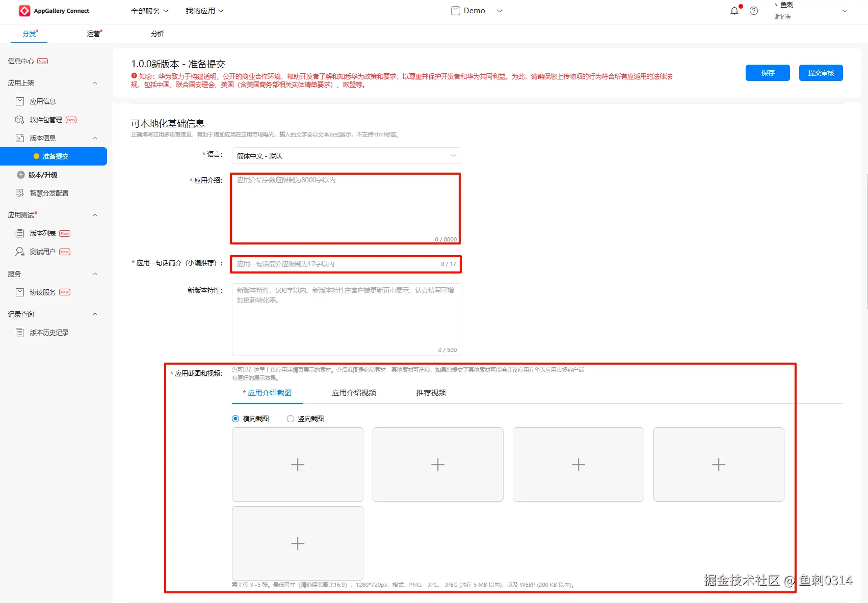Collapse the 应用测试 sidebar section
The height and width of the screenshot is (603, 868).
(95, 215)
